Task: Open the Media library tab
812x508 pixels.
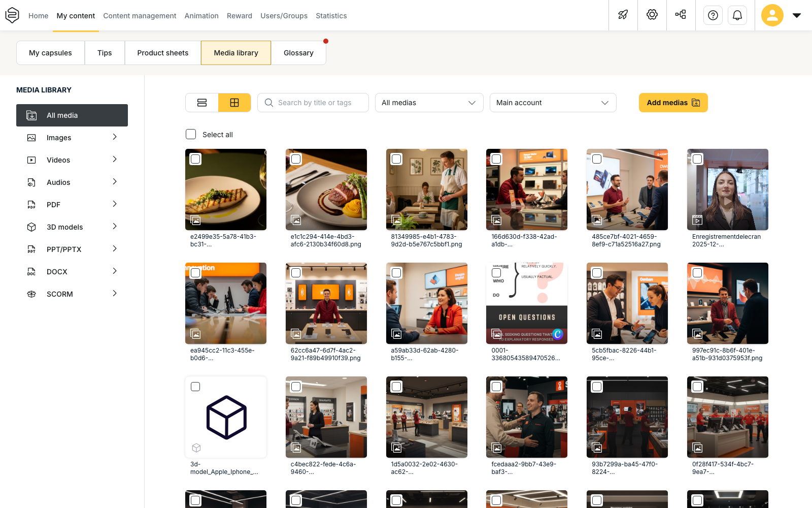Action: point(236,53)
